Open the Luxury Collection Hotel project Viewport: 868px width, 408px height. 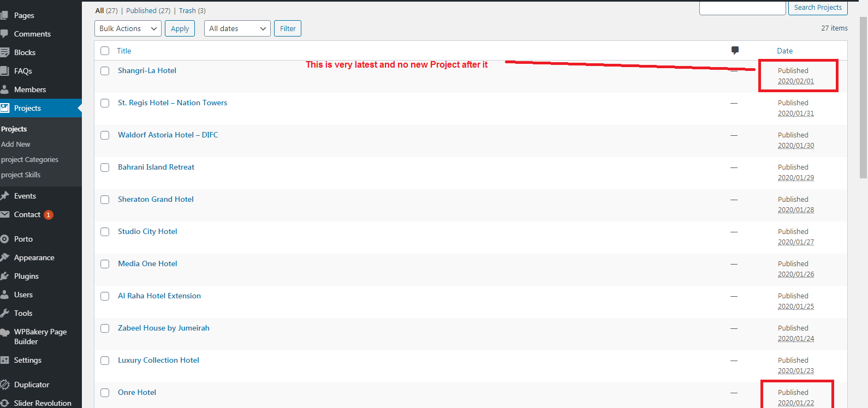click(x=158, y=360)
